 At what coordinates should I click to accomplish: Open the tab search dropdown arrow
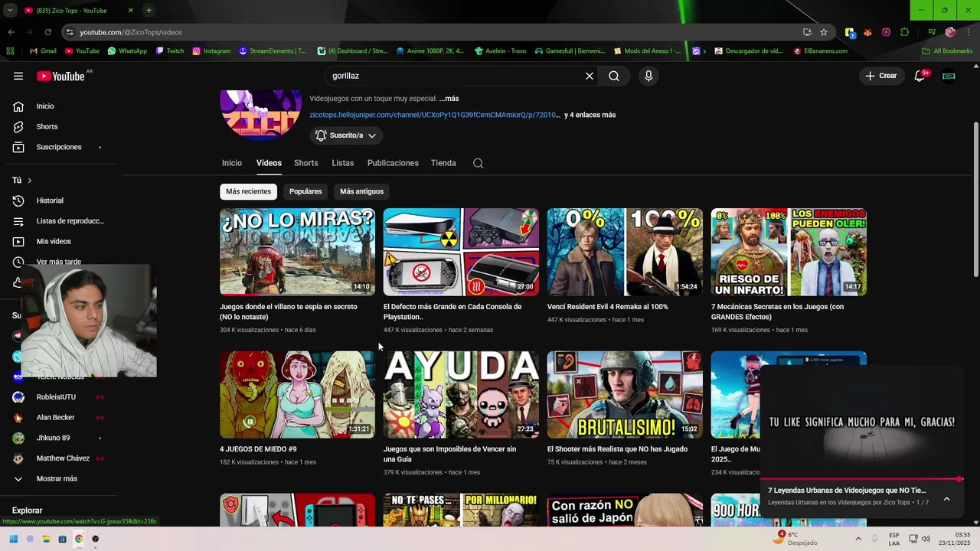click(x=10, y=10)
